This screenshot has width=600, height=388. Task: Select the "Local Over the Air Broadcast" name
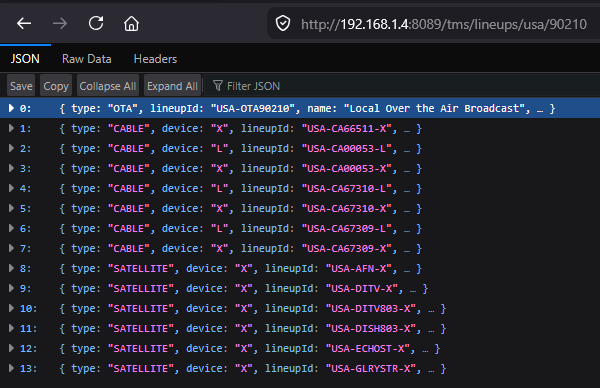click(x=434, y=109)
